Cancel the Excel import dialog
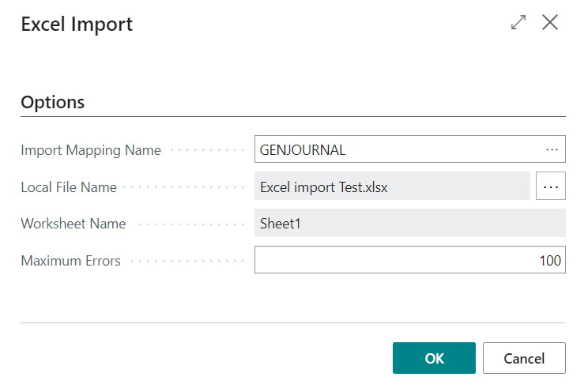Image resolution: width=588 pixels, height=392 pixels. (524, 358)
